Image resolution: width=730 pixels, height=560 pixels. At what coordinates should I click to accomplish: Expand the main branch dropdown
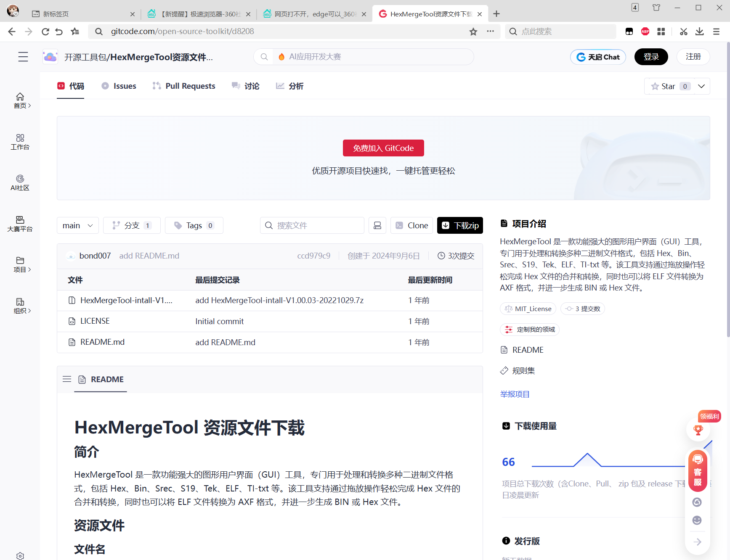(x=77, y=225)
